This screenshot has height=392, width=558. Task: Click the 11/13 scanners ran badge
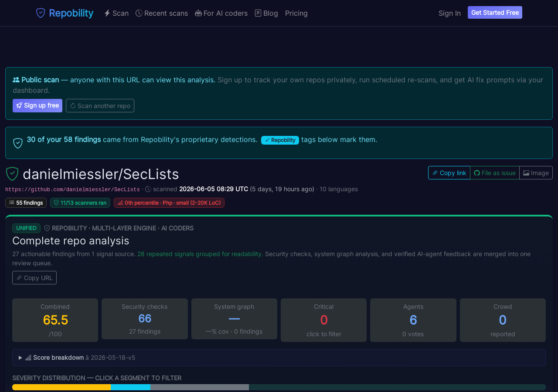pos(80,203)
